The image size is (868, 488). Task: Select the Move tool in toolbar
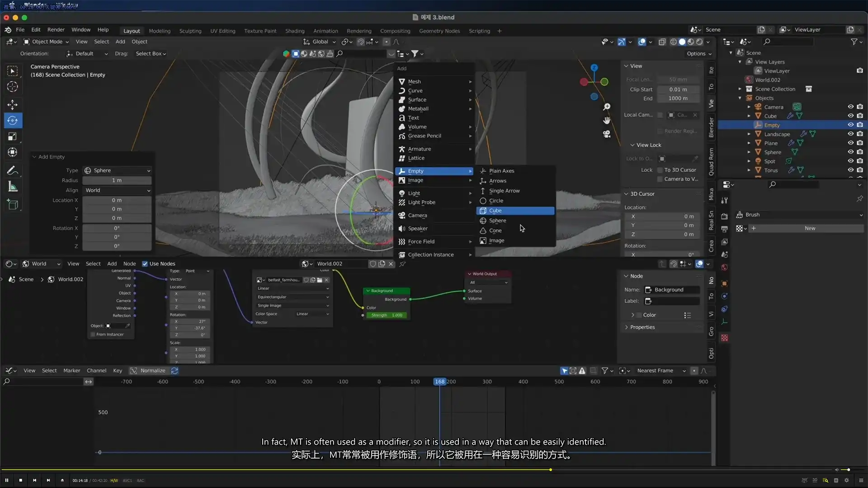coord(12,105)
